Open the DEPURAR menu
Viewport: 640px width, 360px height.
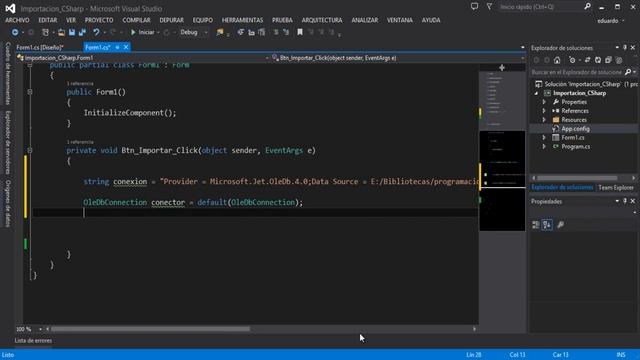point(171,20)
